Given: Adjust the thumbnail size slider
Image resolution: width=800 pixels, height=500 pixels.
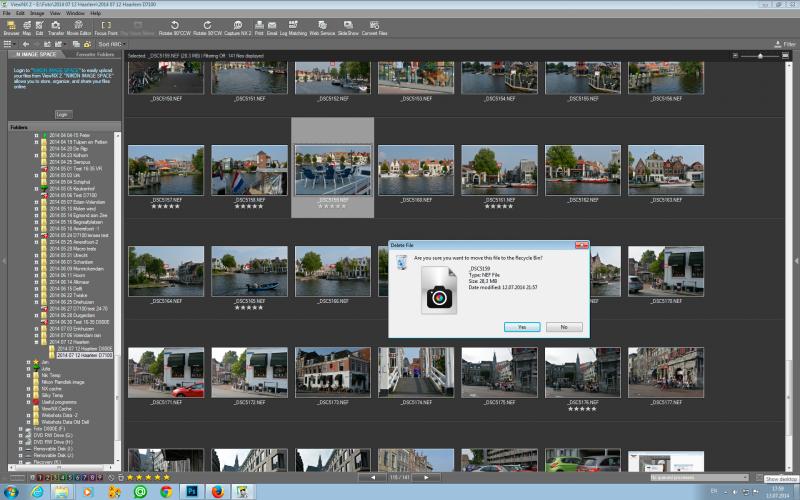Looking at the screenshot, I should click(760, 56).
